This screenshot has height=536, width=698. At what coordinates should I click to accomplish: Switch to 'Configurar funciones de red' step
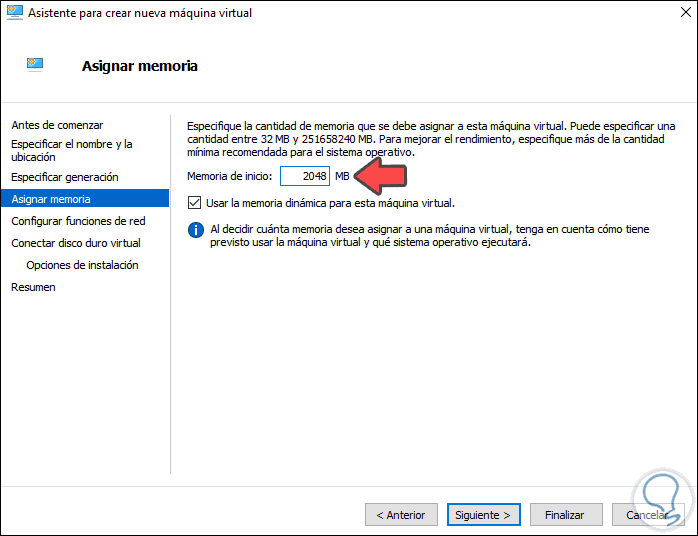tap(78, 221)
